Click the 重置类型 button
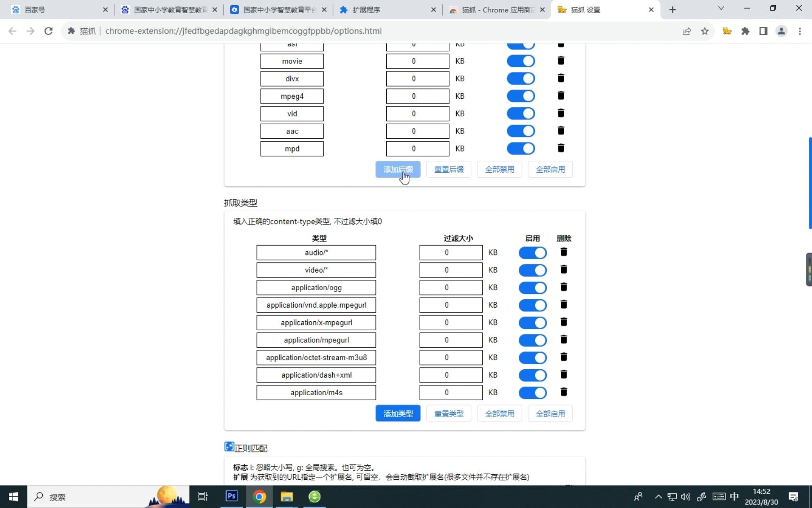Screen dimensions: 812x508 point(449,413)
